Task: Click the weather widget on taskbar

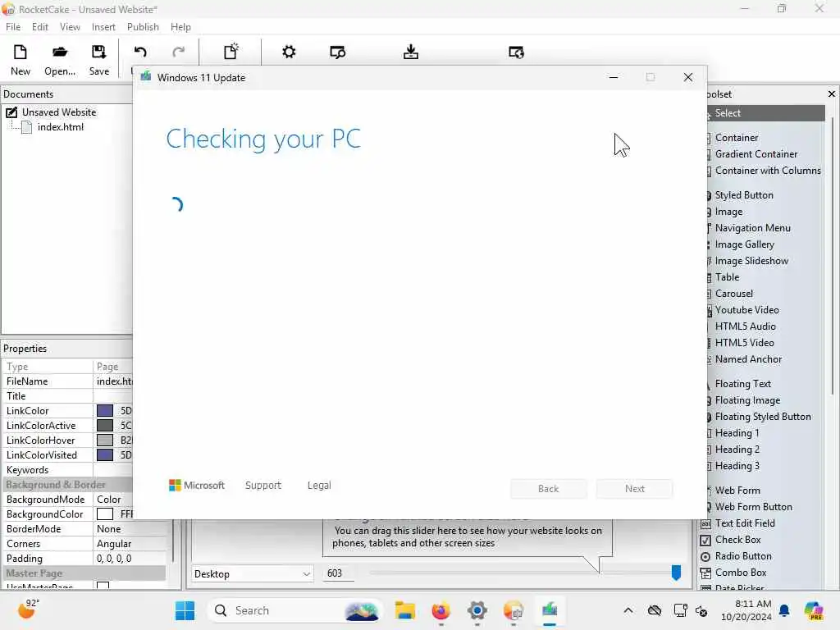Action: pos(29,609)
